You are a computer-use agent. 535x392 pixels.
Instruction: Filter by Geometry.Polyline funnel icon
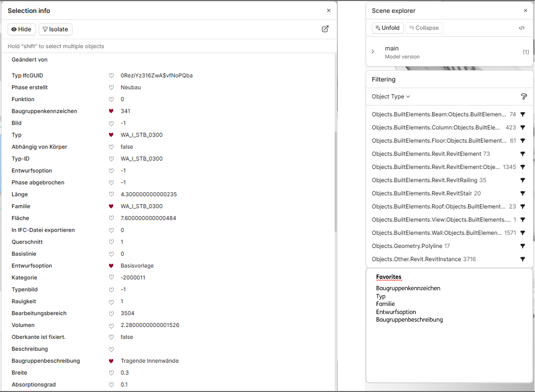pos(523,246)
